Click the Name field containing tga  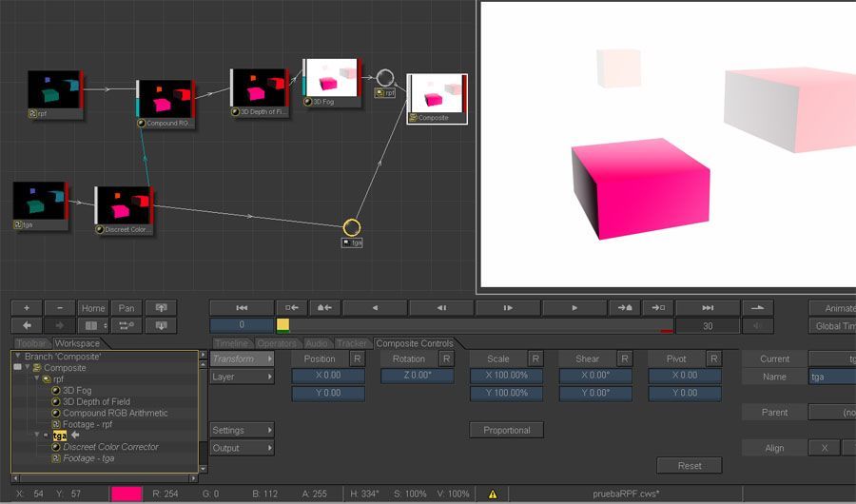click(832, 377)
